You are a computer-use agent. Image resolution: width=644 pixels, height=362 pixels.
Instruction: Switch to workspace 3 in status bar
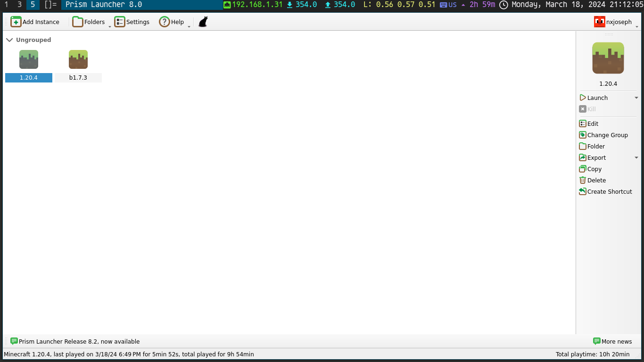[19, 5]
